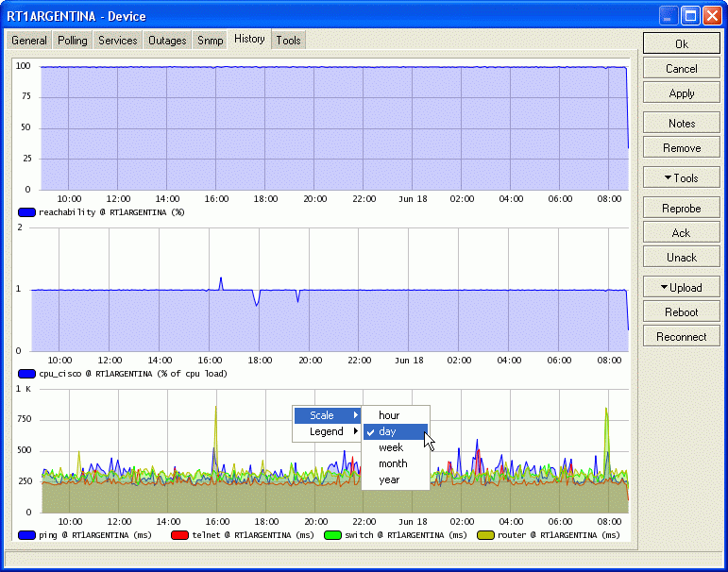Click the cpu_cisco legend color swatch

tap(26, 374)
